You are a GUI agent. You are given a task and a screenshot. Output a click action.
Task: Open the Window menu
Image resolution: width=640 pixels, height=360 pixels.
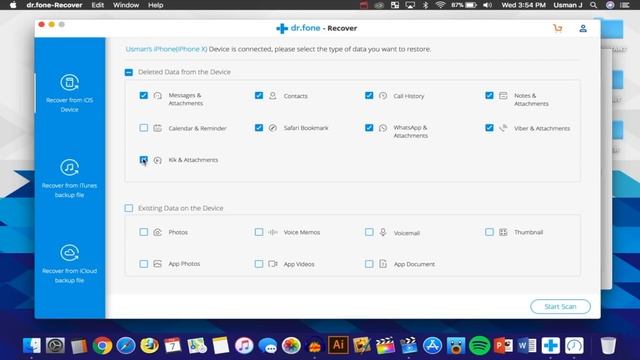click(x=126, y=5)
